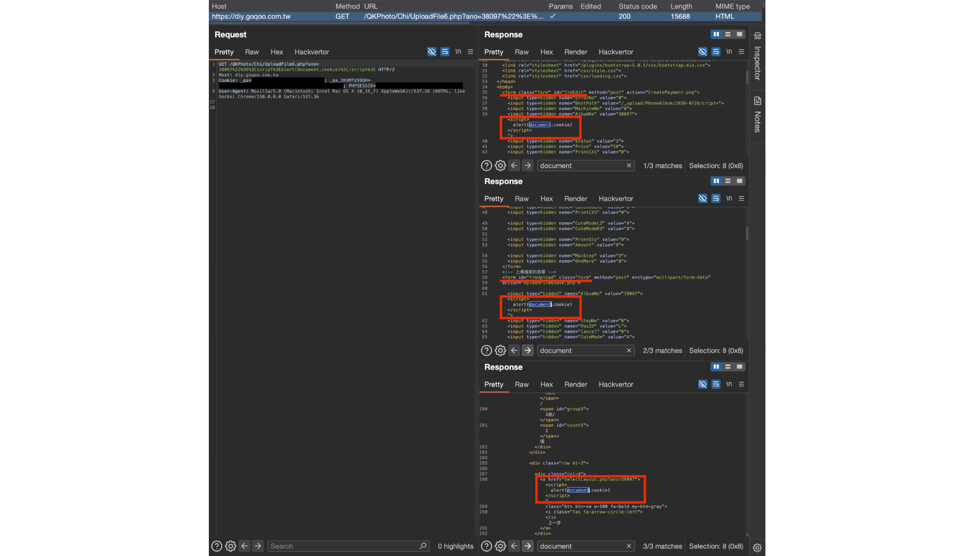Viewport: 980px width, 556px height.
Task: Focus the search field showing '2/3 matches'
Action: coord(585,350)
